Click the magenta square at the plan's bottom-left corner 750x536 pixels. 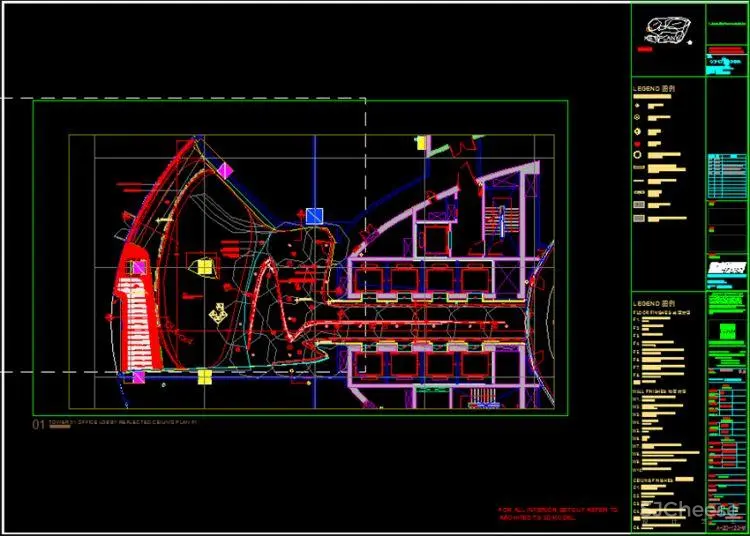pos(138,378)
